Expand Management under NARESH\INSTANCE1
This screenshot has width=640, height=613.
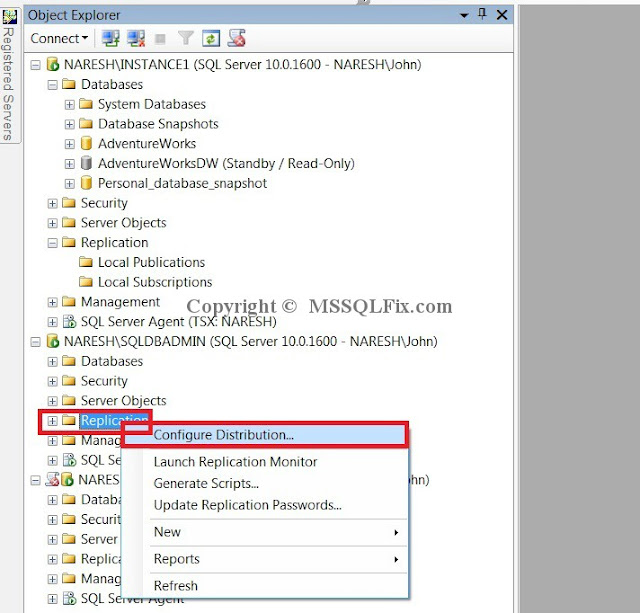click(x=52, y=302)
